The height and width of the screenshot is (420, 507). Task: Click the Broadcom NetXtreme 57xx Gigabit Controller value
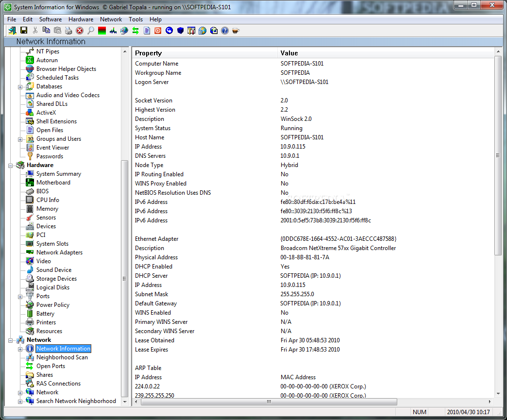point(338,248)
